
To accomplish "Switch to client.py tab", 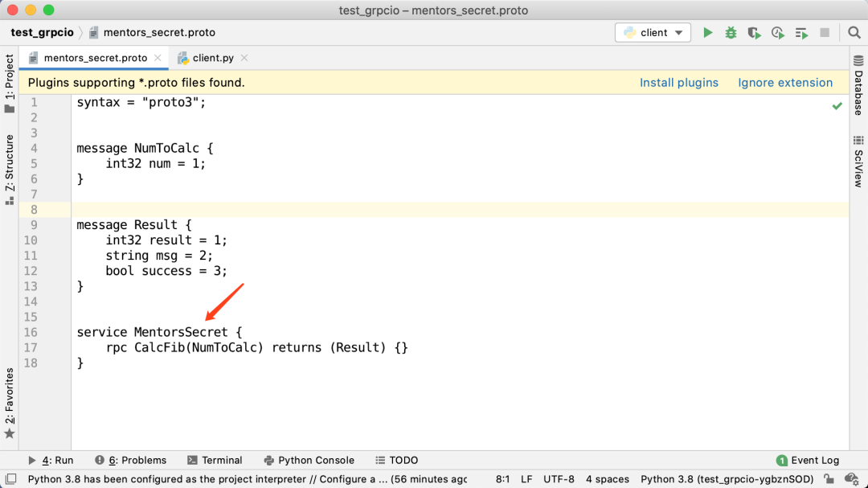I will click(212, 58).
